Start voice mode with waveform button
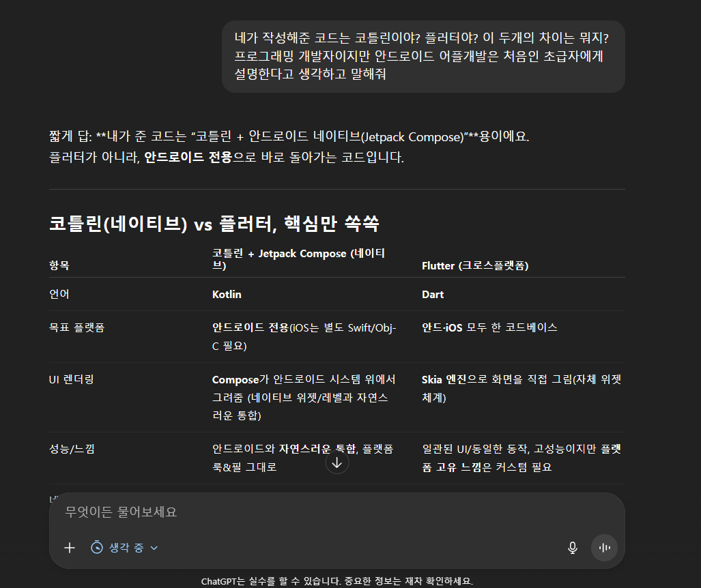Screen dimensions: 701x588 coord(605,548)
